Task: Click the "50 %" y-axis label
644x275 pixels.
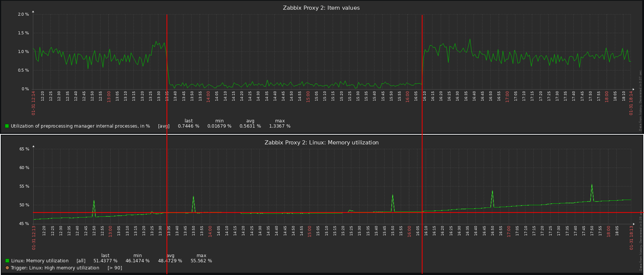Action: coord(24,205)
